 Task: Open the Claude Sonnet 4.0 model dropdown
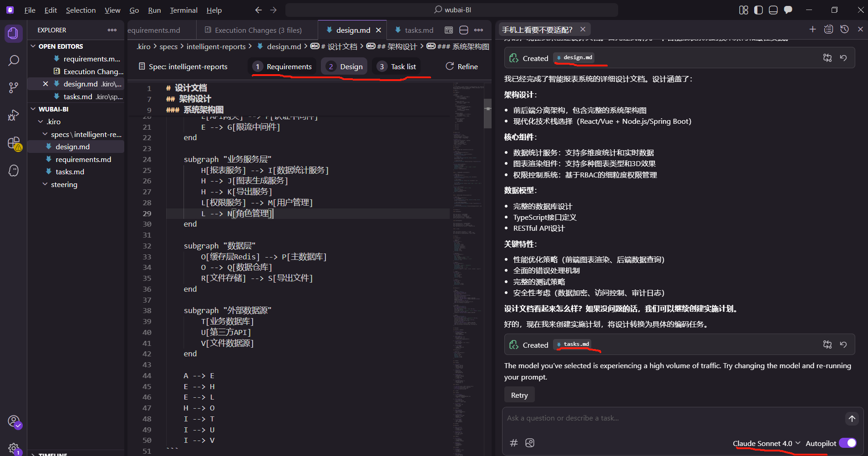coord(766,443)
